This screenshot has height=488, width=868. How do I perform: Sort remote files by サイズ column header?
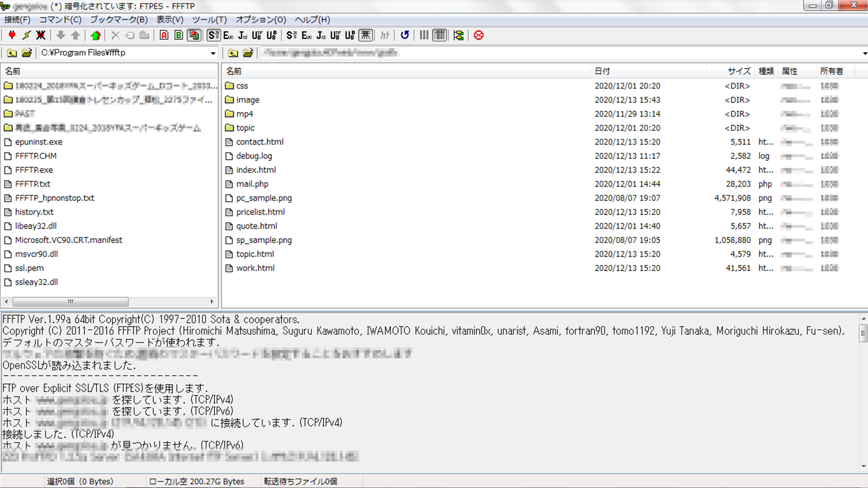click(x=731, y=71)
